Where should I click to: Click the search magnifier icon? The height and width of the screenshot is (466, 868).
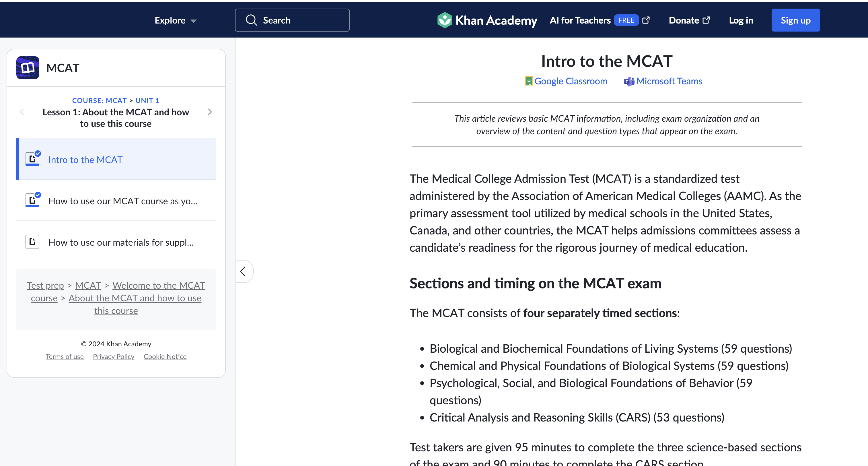click(251, 20)
